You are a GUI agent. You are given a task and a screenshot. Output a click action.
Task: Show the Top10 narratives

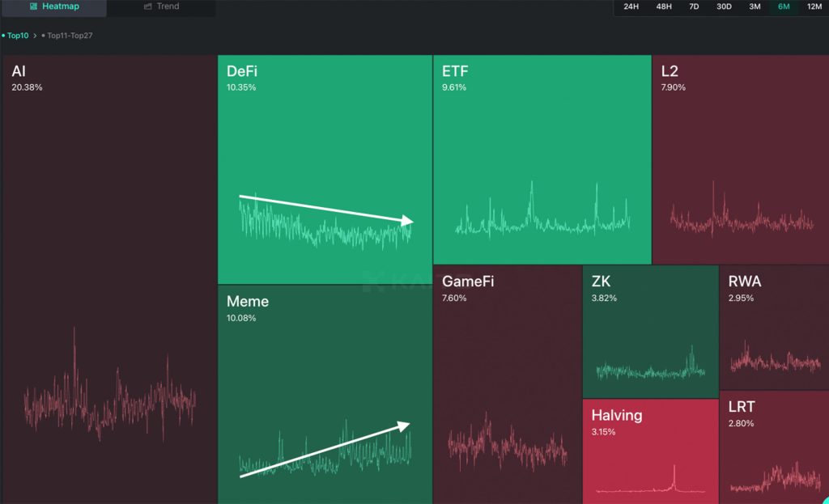(17, 36)
